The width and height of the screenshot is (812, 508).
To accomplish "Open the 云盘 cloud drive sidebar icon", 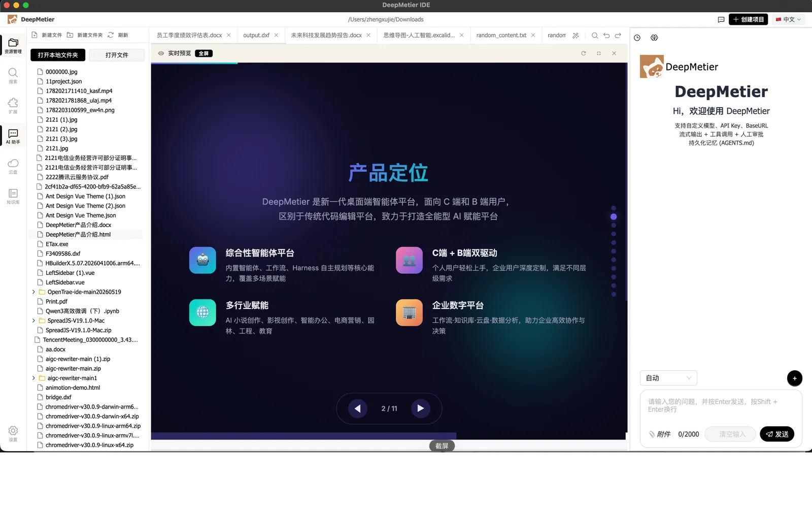I will pyautogui.click(x=13, y=166).
